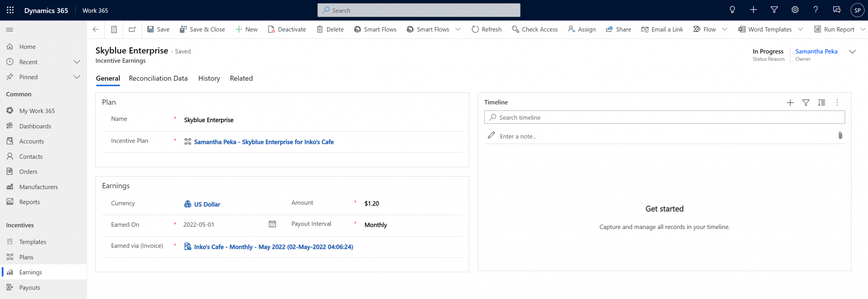
Task: Click Check Access
Action: pos(535,29)
